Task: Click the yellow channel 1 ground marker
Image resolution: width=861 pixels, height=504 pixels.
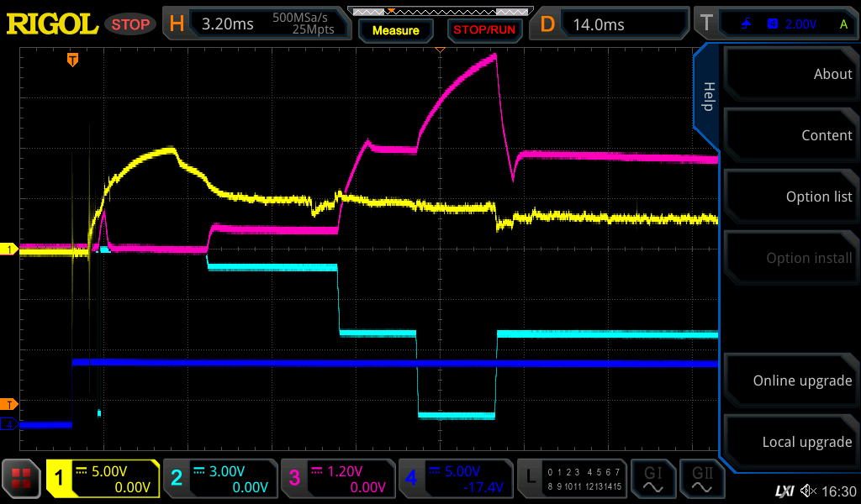Action: (10, 249)
